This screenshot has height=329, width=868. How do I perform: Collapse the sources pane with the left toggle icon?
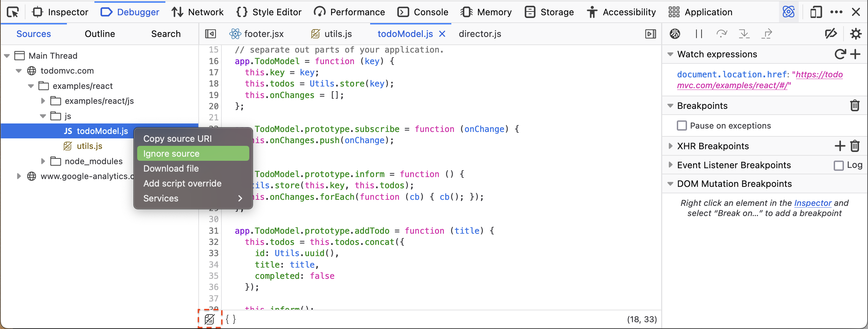211,34
